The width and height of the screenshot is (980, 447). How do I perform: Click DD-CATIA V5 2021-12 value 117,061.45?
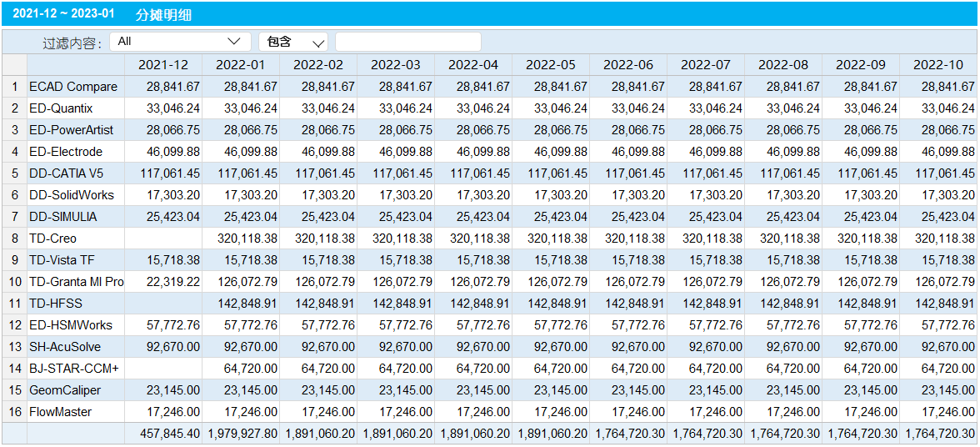[x=170, y=173]
